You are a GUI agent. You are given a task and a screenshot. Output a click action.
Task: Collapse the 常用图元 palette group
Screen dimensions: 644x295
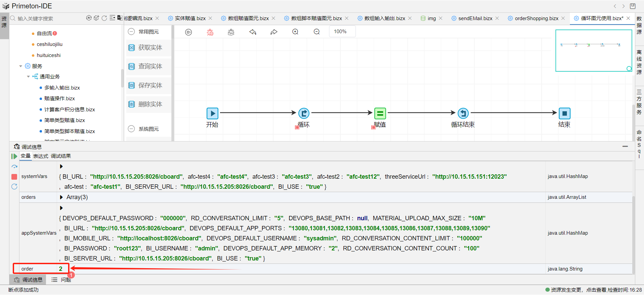pos(131,32)
